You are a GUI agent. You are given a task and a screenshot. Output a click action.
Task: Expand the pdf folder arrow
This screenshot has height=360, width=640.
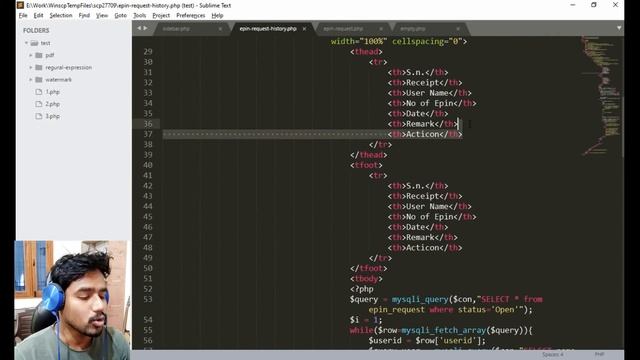pos(31,55)
